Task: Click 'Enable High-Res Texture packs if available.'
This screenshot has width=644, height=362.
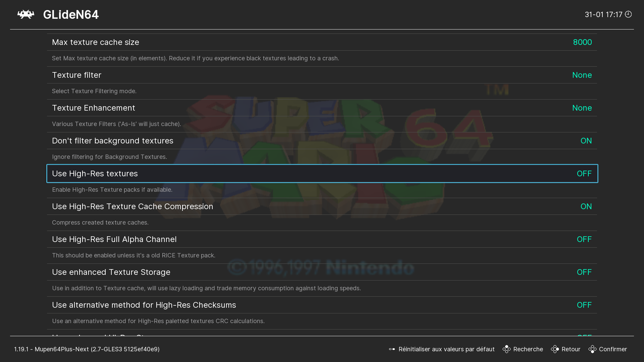Action: click(112, 190)
